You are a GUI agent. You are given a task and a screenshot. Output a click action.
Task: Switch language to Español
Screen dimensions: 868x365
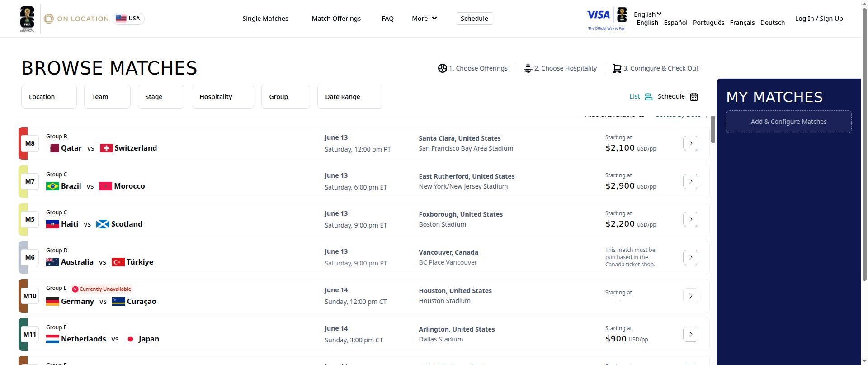(x=675, y=23)
